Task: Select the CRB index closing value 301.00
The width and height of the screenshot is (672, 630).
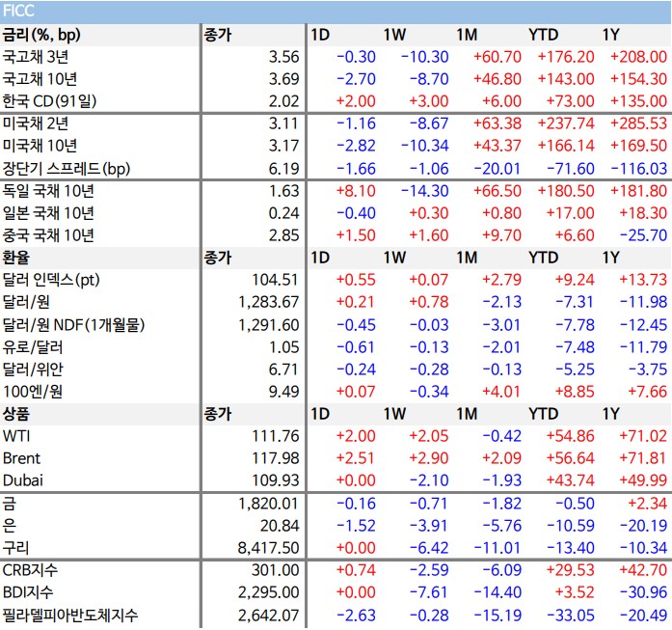Action: (x=275, y=571)
